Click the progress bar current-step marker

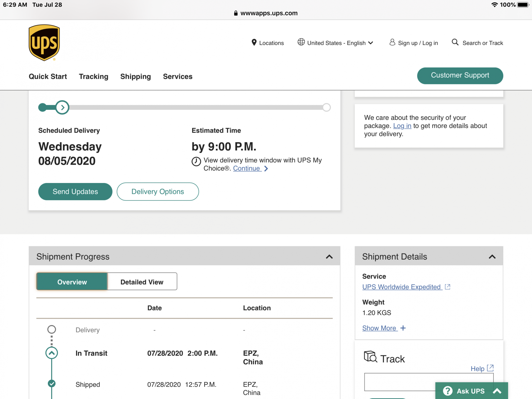pyautogui.click(x=62, y=107)
